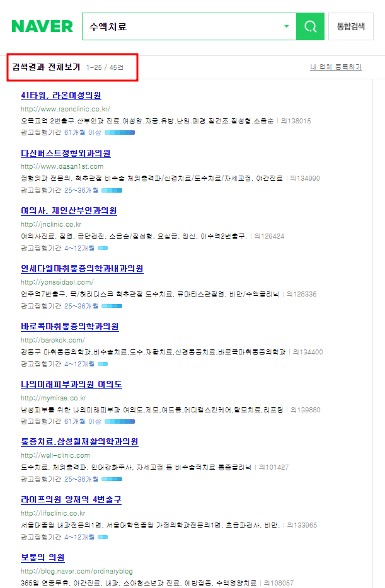Click the mymirae.co.kr URL
This screenshot has height=588, width=385.
tap(54, 398)
